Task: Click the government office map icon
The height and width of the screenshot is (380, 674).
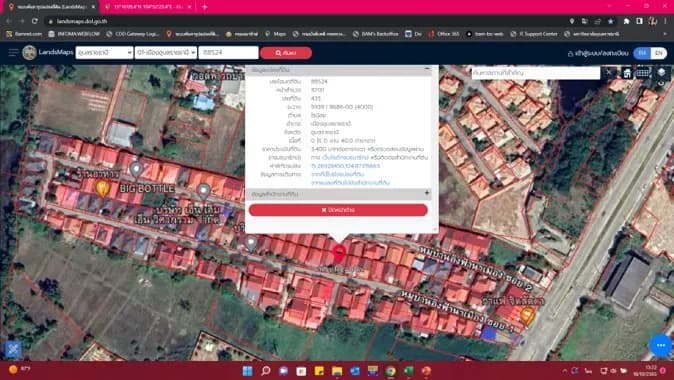Action: pos(627,73)
